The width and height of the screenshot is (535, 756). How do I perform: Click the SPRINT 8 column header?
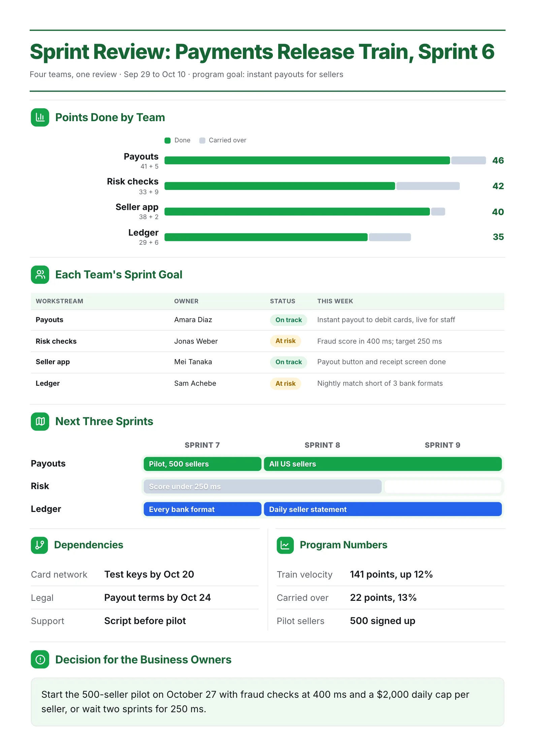click(x=322, y=445)
